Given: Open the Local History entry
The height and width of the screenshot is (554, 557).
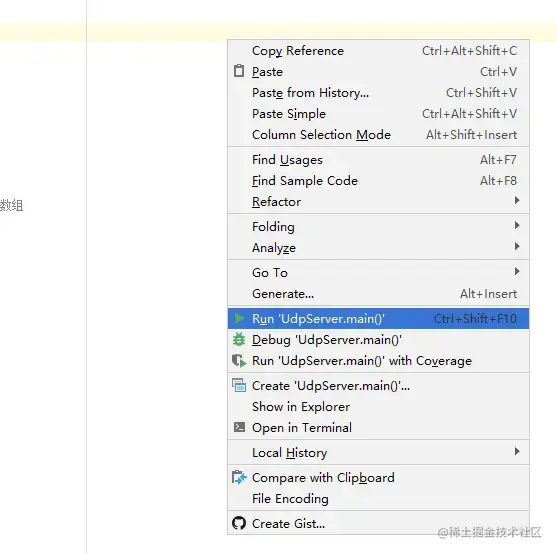Looking at the screenshot, I should click(x=378, y=453).
